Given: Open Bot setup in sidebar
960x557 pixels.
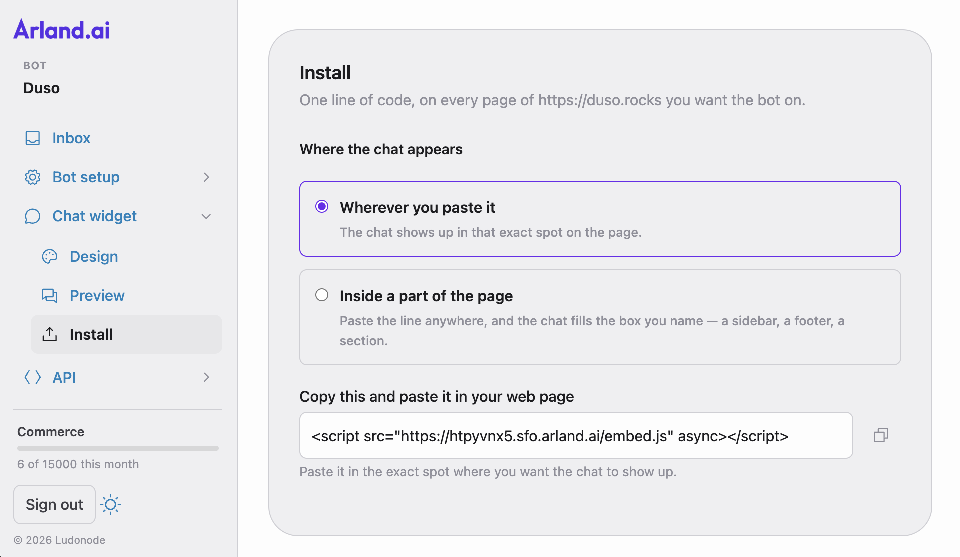Looking at the screenshot, I should coord(86,177).
